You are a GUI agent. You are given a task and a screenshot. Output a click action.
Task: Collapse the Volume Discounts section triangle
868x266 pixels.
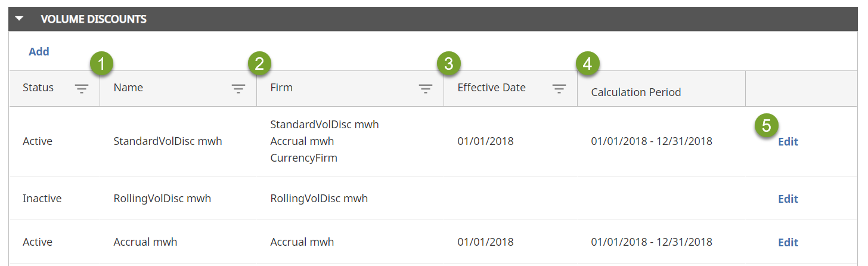coord(19,19)
